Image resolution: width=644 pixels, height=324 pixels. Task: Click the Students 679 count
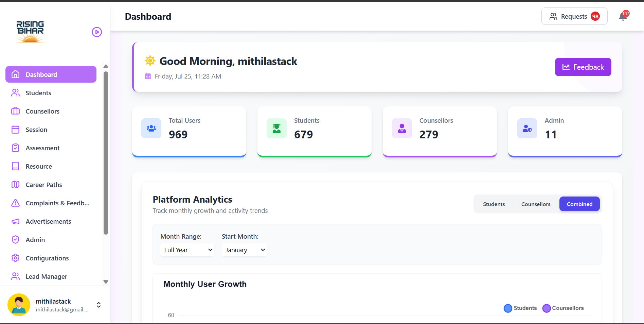point(303,135)
